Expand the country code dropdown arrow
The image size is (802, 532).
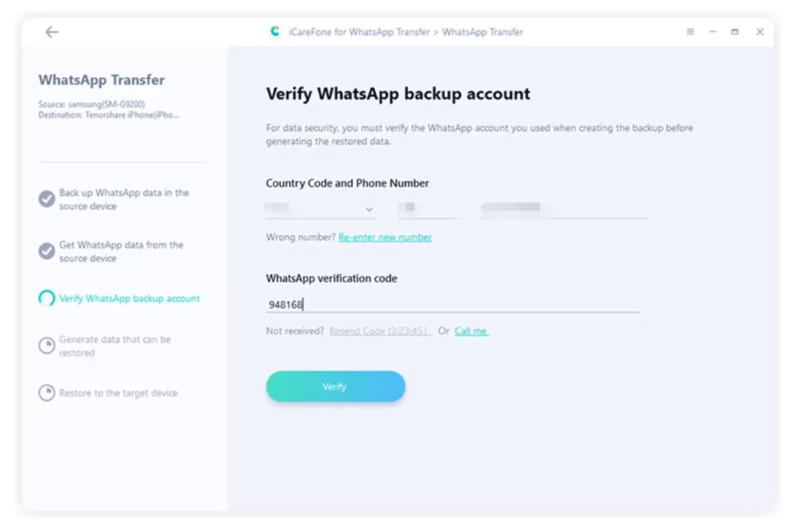(369, 210)
